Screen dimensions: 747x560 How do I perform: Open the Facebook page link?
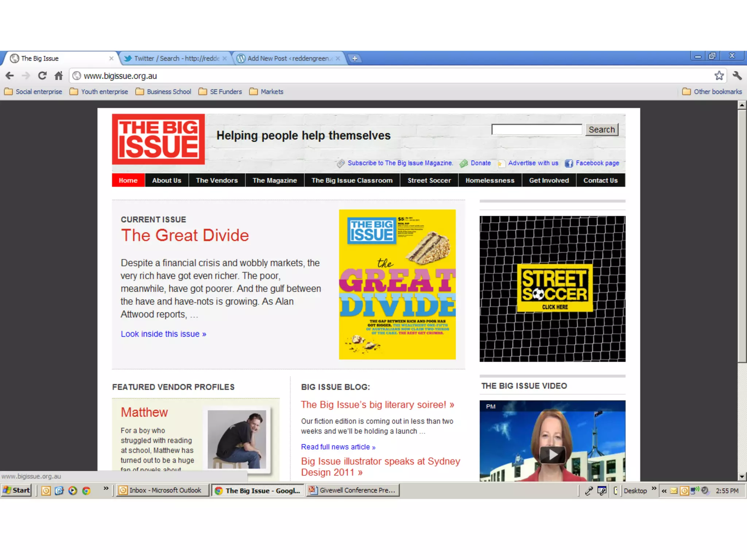pos(597,163)
